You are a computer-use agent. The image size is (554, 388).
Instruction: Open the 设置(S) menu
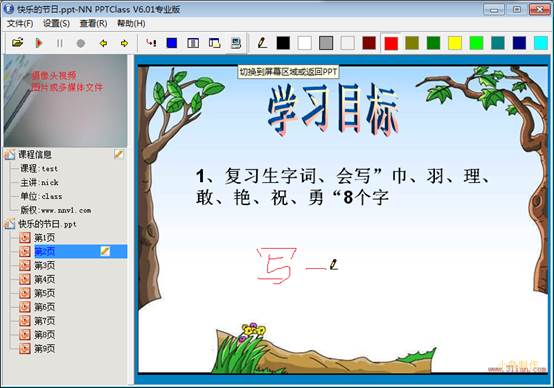[57, 24]
